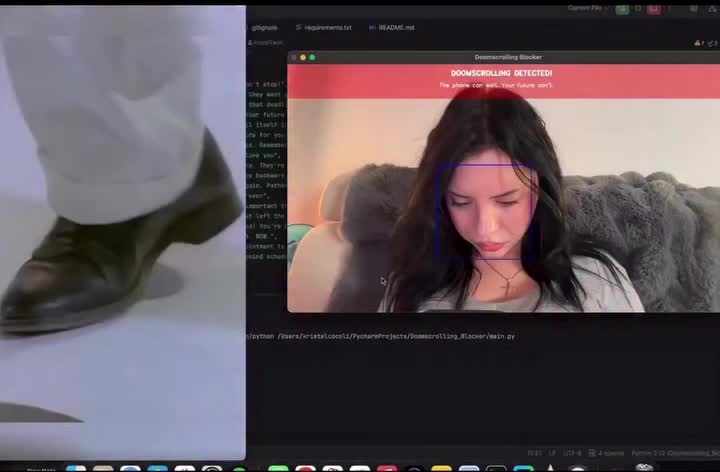Click the cursor position in status bar
This screenshot has width=720, height=472.
click(534, 453)
